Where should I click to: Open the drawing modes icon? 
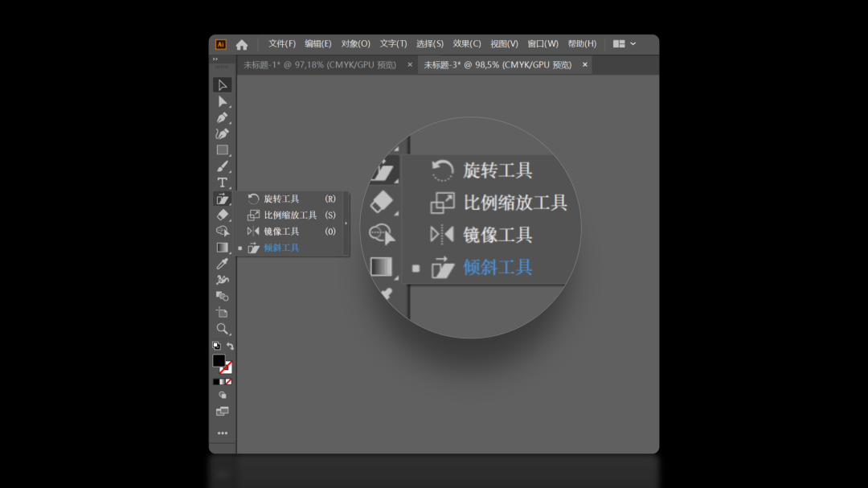click(222, 396)
